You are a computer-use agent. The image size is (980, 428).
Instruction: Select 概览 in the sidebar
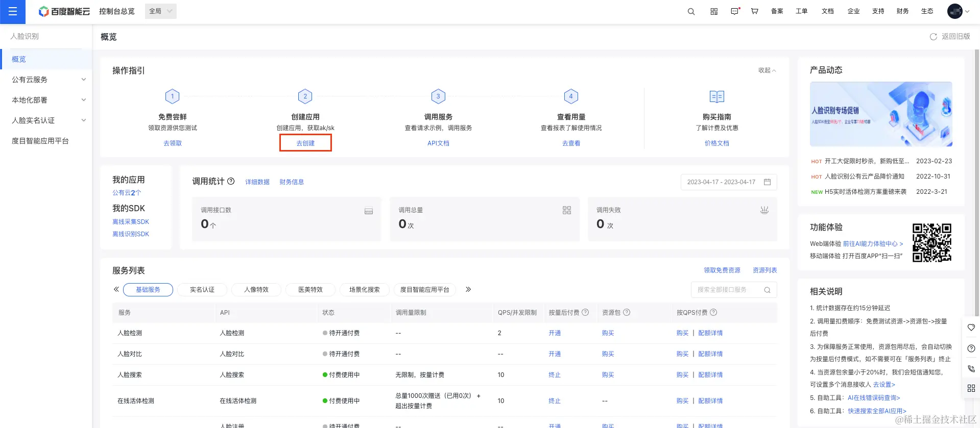coord(46,59)
